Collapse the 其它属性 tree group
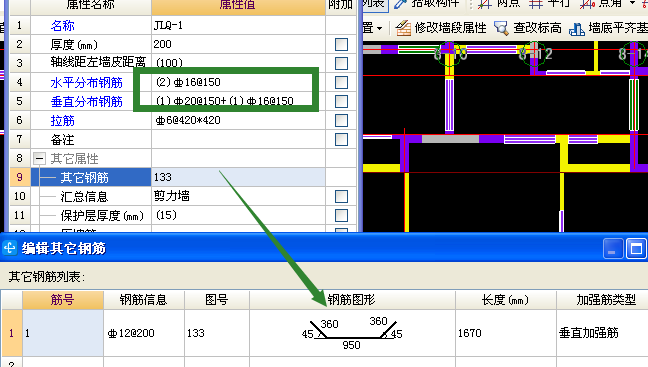This screenshot has width=648, height=367. [x=39, y=159]
